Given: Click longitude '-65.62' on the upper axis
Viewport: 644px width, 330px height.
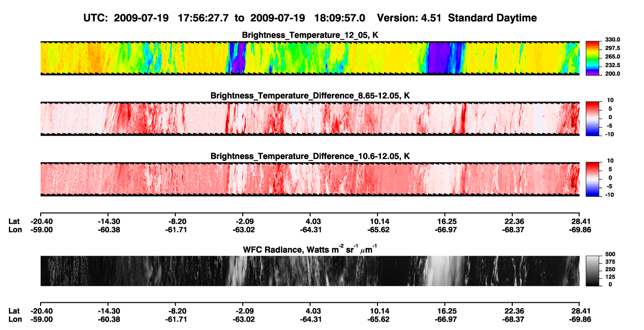Looking at the screenshot, I should pos(378,230).
